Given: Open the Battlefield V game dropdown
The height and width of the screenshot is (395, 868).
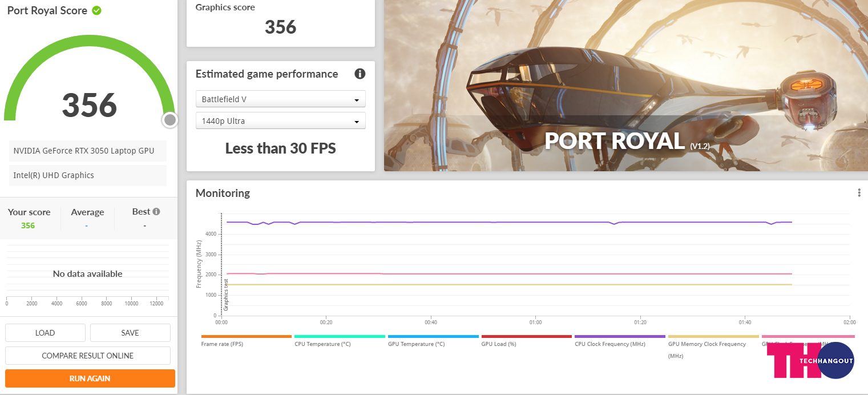Looking at the screenshot, I should coord(281,99).
